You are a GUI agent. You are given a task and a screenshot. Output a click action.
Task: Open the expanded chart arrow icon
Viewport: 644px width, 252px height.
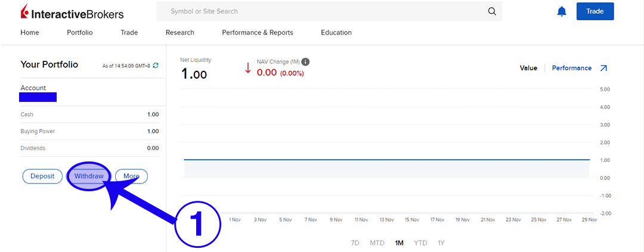tap(603, 68)
